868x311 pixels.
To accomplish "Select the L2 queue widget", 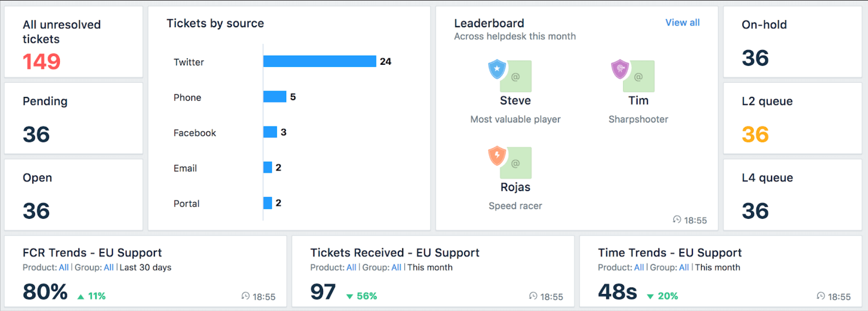I will tap(792, 118).
